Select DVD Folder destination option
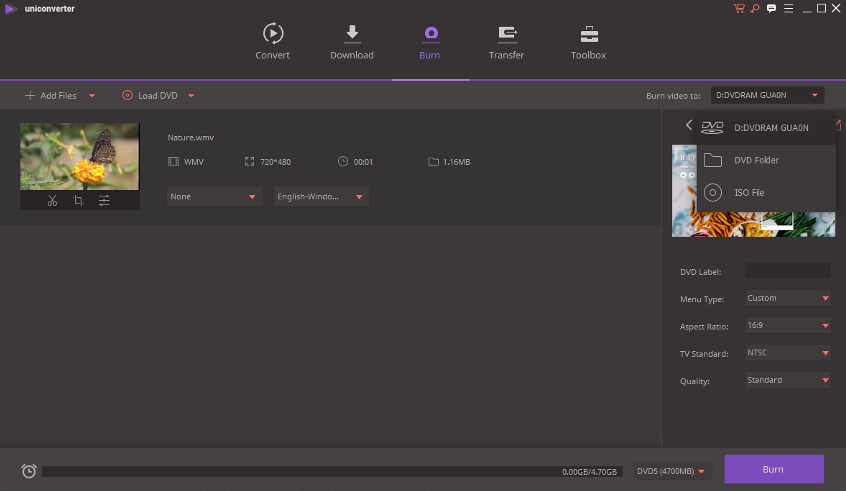The height and width of the screenshot is (491, 846). (766, 160)
